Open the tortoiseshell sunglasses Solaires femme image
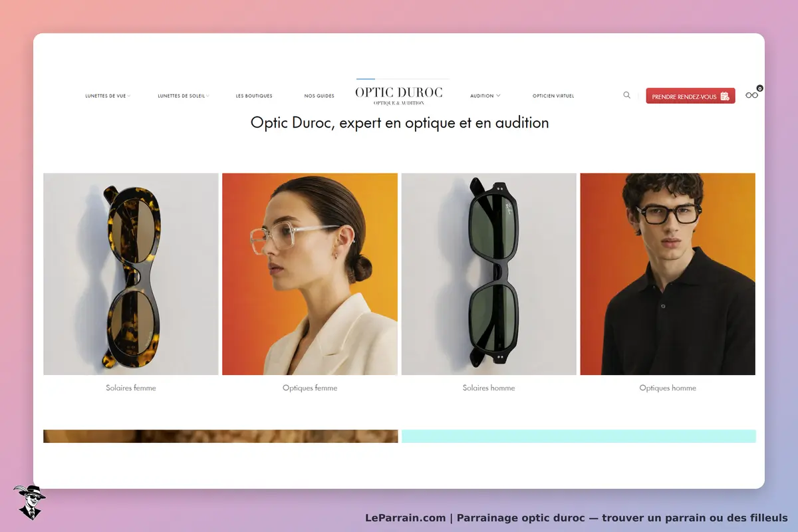 click(131, 274)
